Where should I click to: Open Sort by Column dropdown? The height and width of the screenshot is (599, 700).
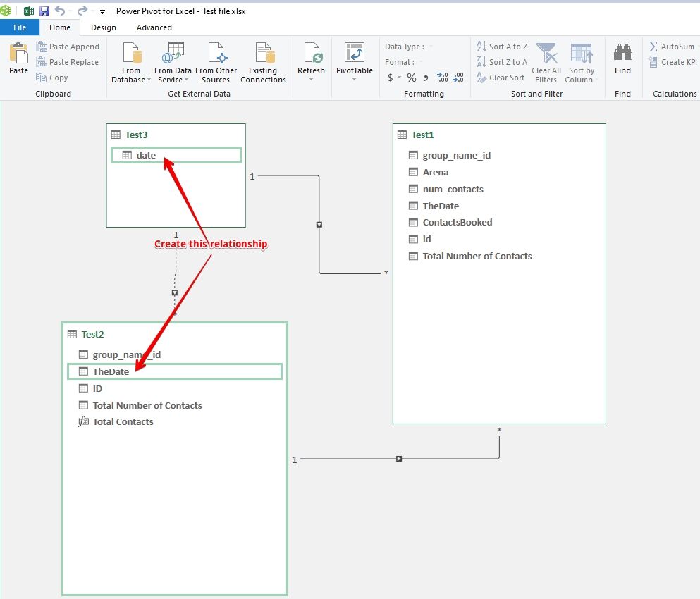[582, 63]
